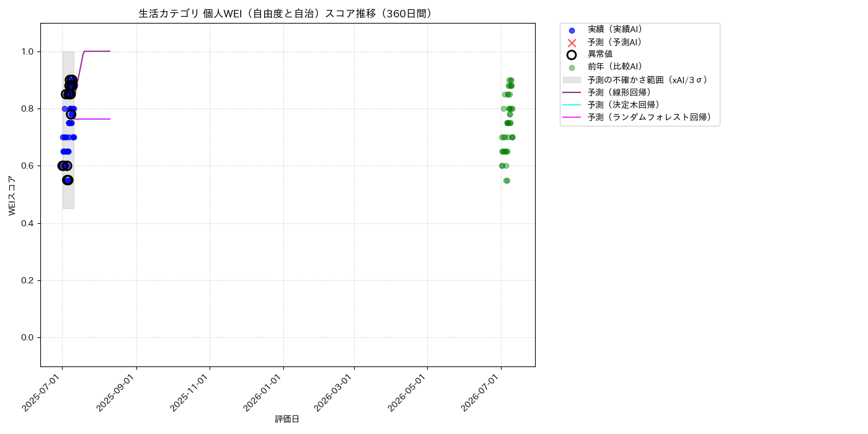Click y-axis tick label 0.8

point(28,108)
